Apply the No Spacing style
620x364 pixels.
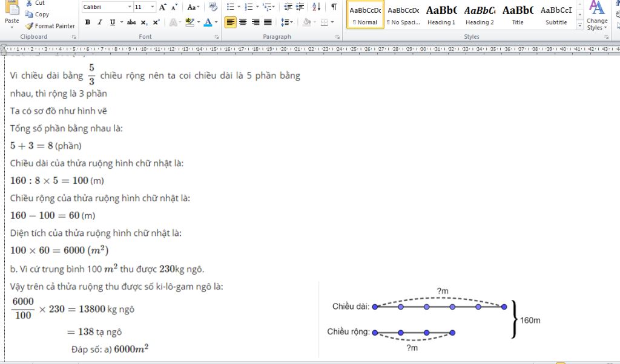[x=403, y=15]
